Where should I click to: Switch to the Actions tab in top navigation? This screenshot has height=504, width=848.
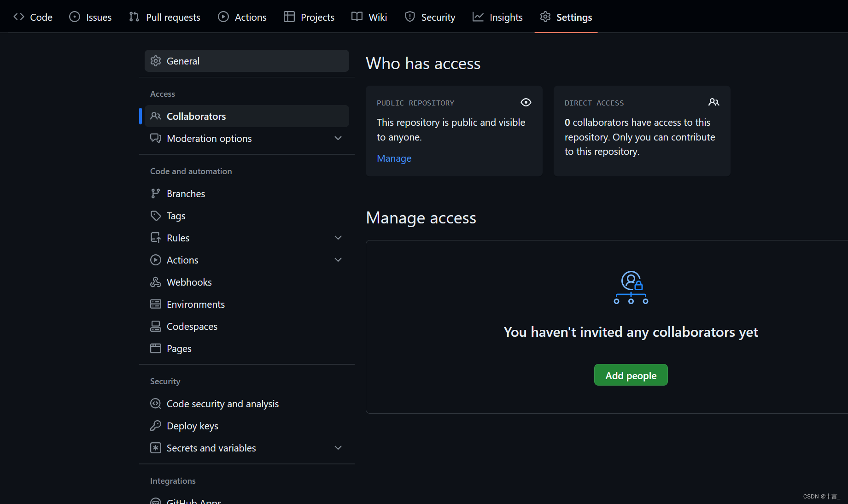(x=242, y=17)
